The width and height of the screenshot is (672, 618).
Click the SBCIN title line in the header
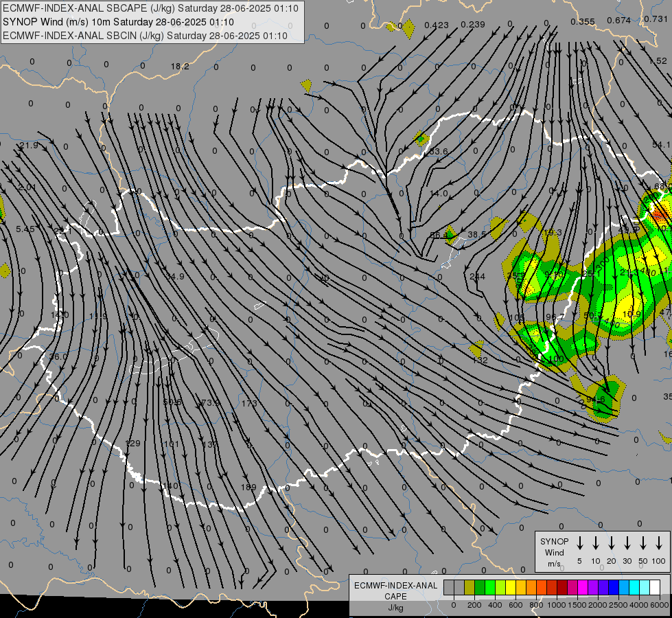(x=145, y=36)
